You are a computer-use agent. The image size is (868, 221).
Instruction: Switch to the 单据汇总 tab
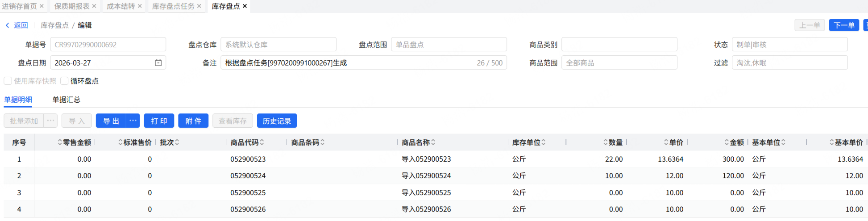(66, 100)
